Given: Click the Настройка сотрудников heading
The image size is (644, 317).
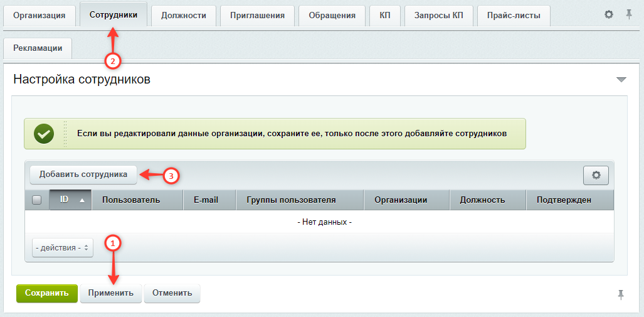Looking at the screenshot, I should pos(82,79).
